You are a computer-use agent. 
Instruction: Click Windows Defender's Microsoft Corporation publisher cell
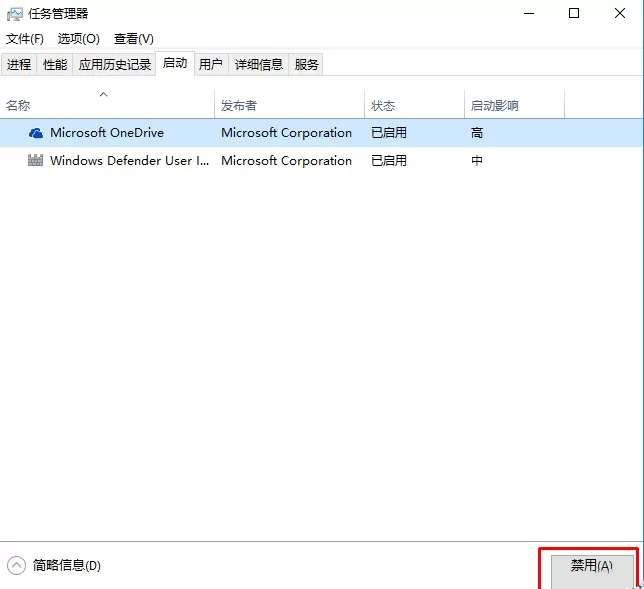coord(286,161)
